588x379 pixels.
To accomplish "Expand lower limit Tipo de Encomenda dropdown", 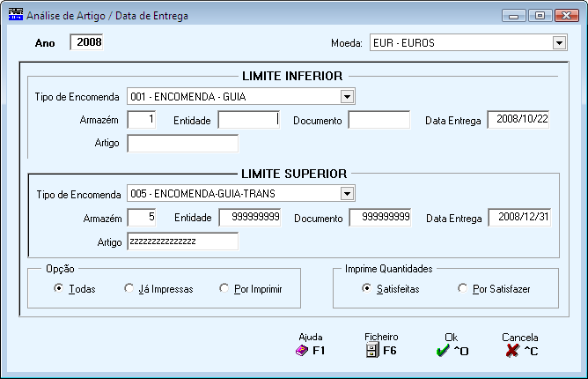I will click(347, 97).
